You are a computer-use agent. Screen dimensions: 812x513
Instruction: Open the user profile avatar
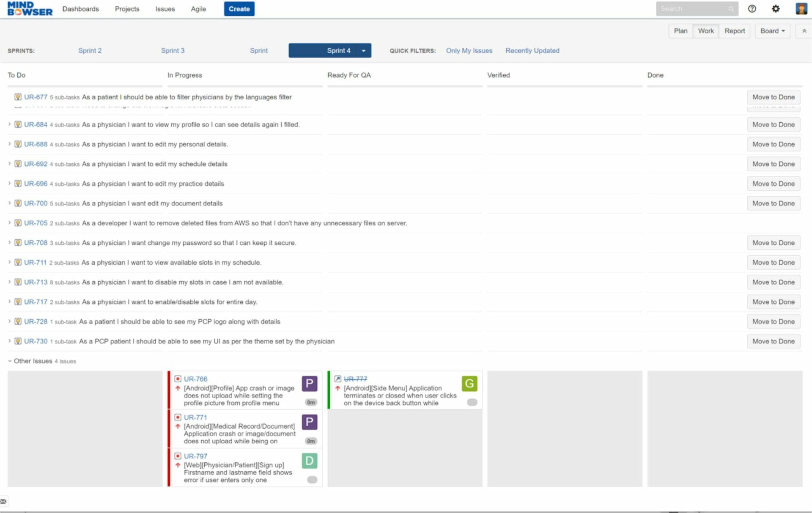pos(801,8)
